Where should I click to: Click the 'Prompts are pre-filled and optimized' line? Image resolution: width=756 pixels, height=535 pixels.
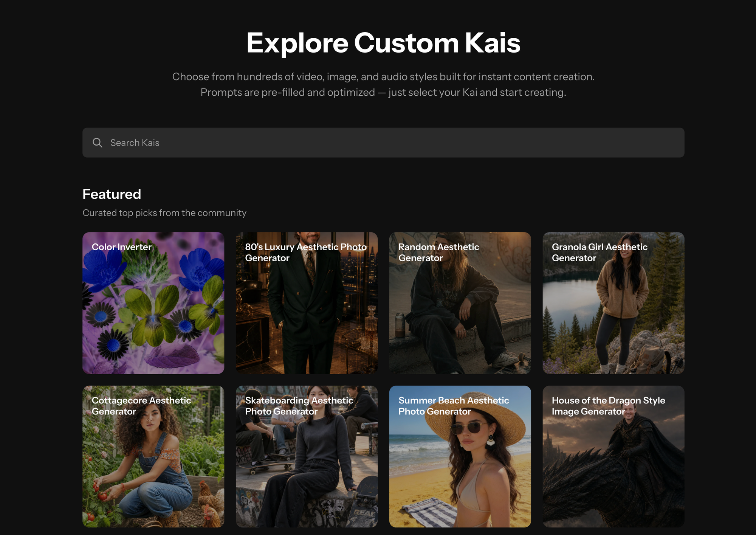tap(383, 92)
